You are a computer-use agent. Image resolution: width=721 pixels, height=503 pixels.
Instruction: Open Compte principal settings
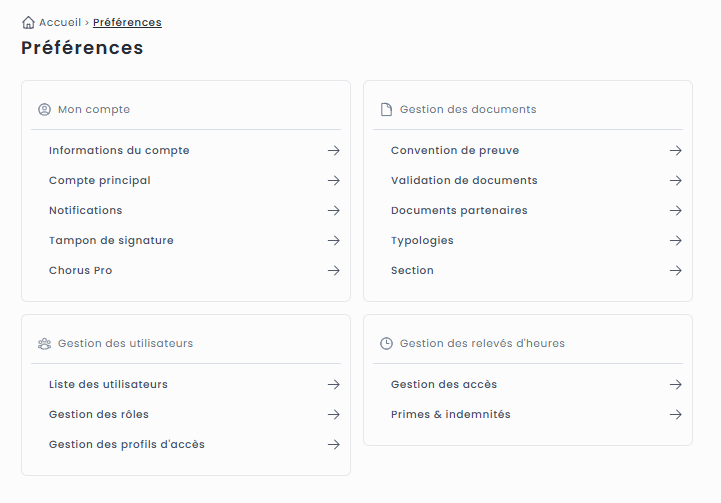click(100, 181)
